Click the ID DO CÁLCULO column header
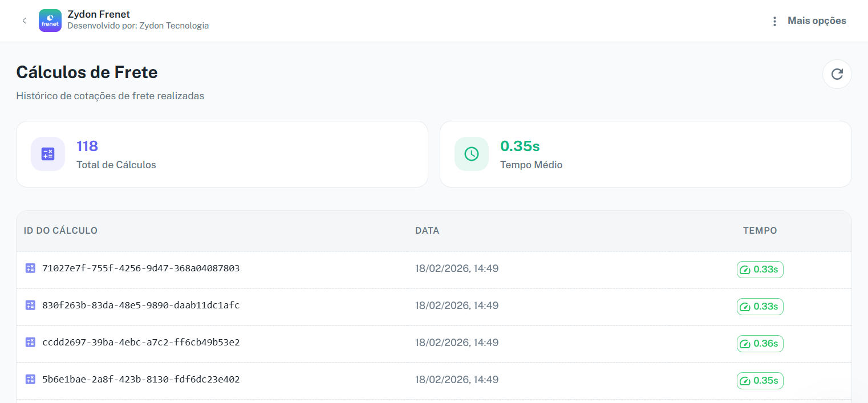 [60, 231]
